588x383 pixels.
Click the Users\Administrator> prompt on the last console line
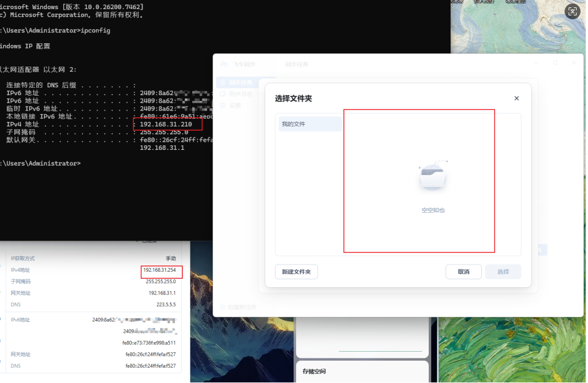(40, 164)
